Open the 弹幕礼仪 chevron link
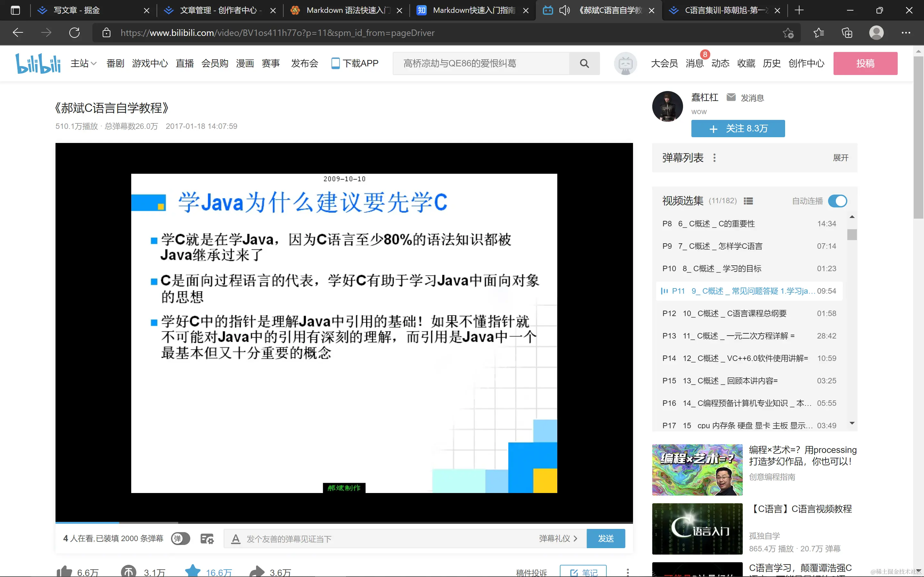 tap(558, 539)
